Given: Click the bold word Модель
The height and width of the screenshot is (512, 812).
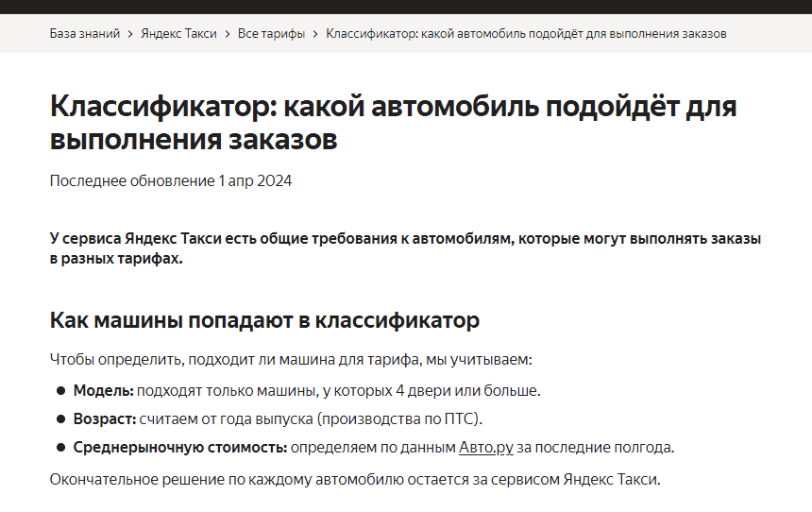Looking at the screenshot, I should (x=104, y=390).
